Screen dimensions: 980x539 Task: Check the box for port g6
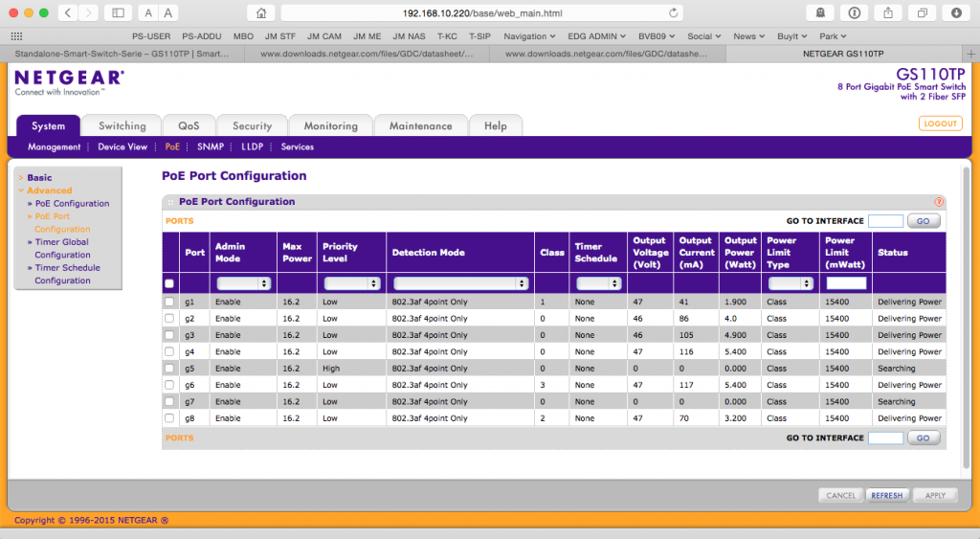(169, 385)
